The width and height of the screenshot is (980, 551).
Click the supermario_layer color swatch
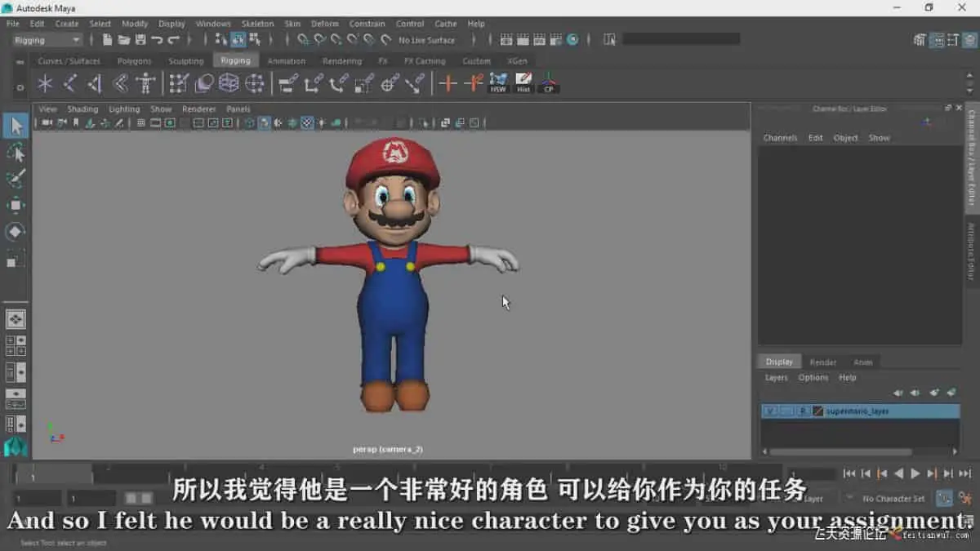click(x=817, y=411)
